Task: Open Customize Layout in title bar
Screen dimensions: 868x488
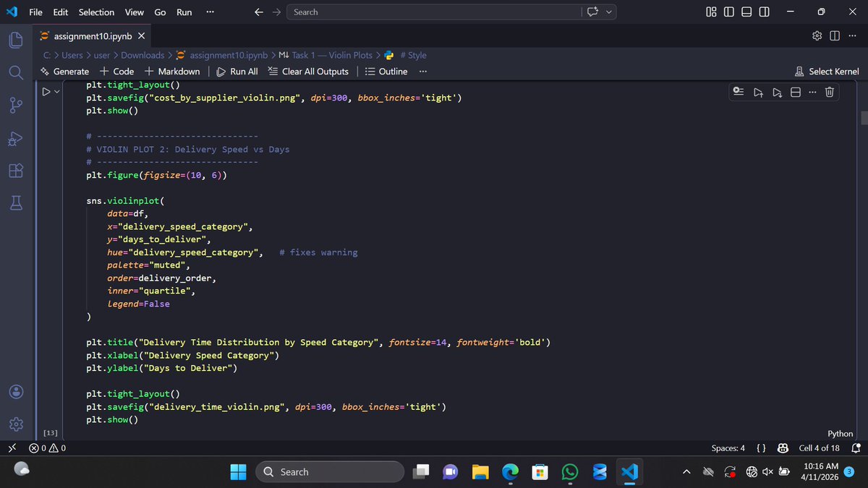Action: pyautogui.click(x=710, y=12)
